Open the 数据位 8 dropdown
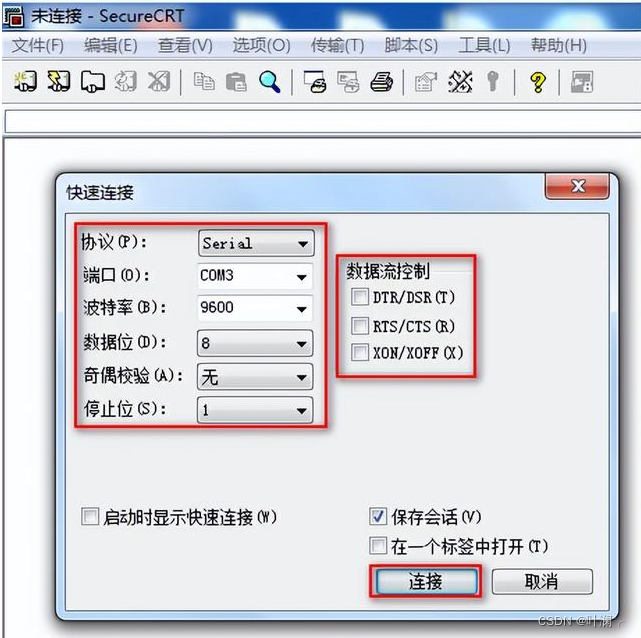This screenshot has height=638, width=641. 255,343
